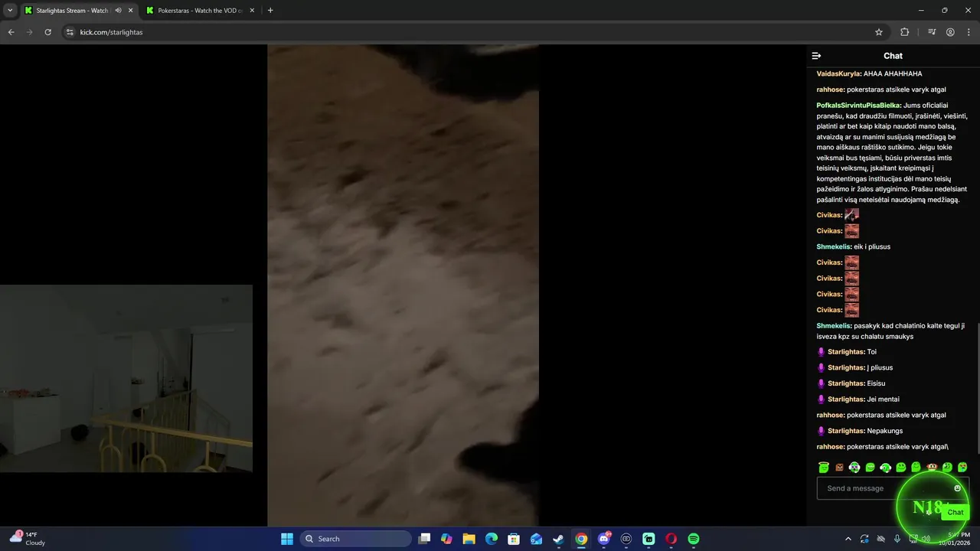Open a new browser tab
The height and width of the screenshot is (551, 980).
pos(270,11)
